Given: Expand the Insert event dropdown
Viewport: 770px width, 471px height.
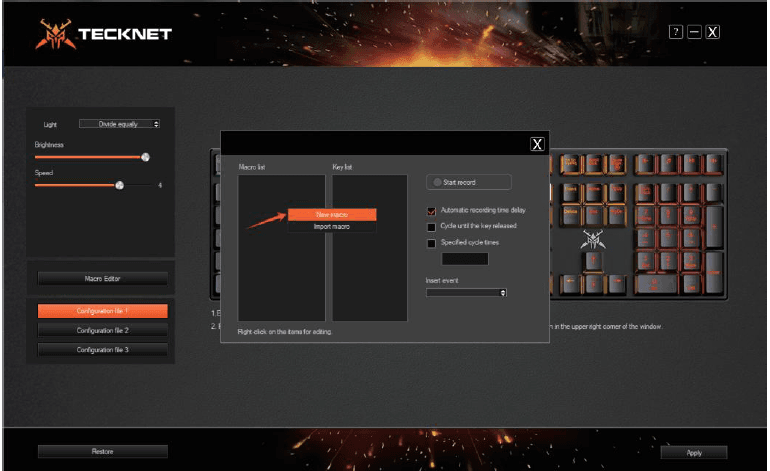Looking at the screenshot, I should click(x=466, y=292).
